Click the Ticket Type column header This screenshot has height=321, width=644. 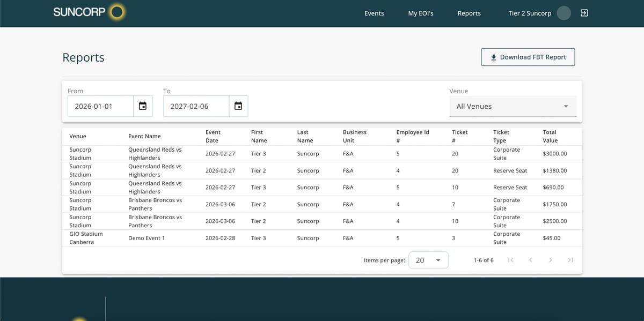501,136
